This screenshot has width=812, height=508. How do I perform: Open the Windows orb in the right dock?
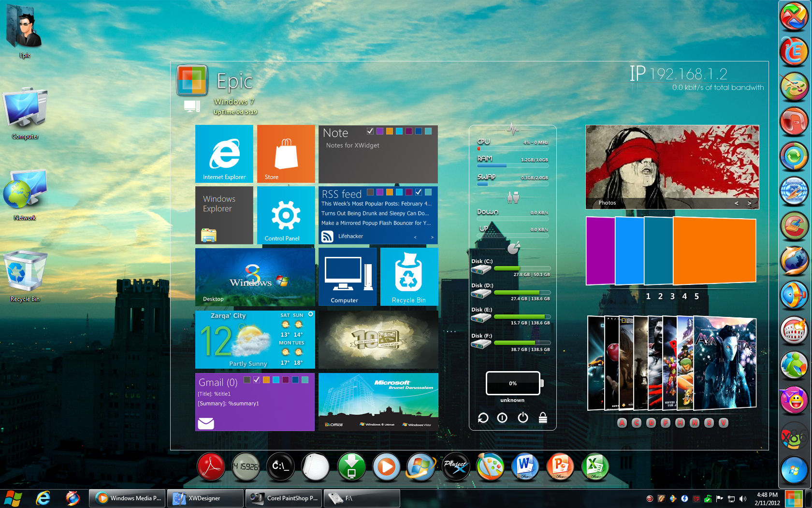point(794,470)
